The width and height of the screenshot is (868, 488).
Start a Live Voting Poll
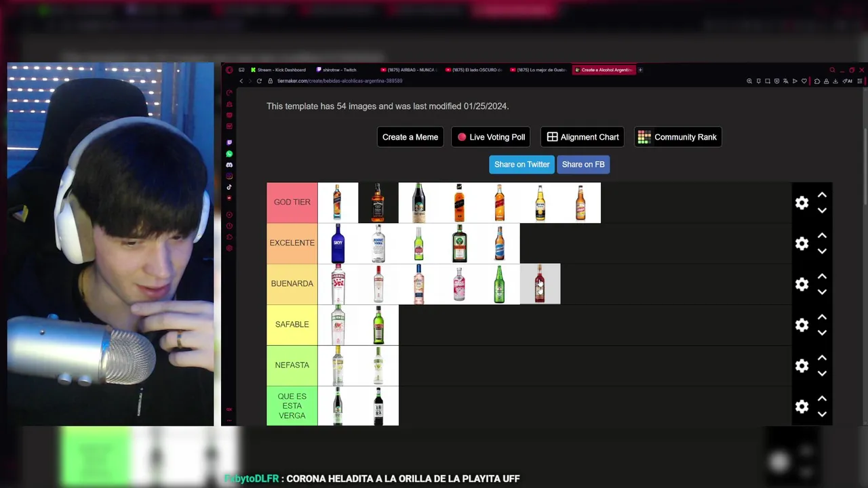pyautogui.click(x=491, y=137)
